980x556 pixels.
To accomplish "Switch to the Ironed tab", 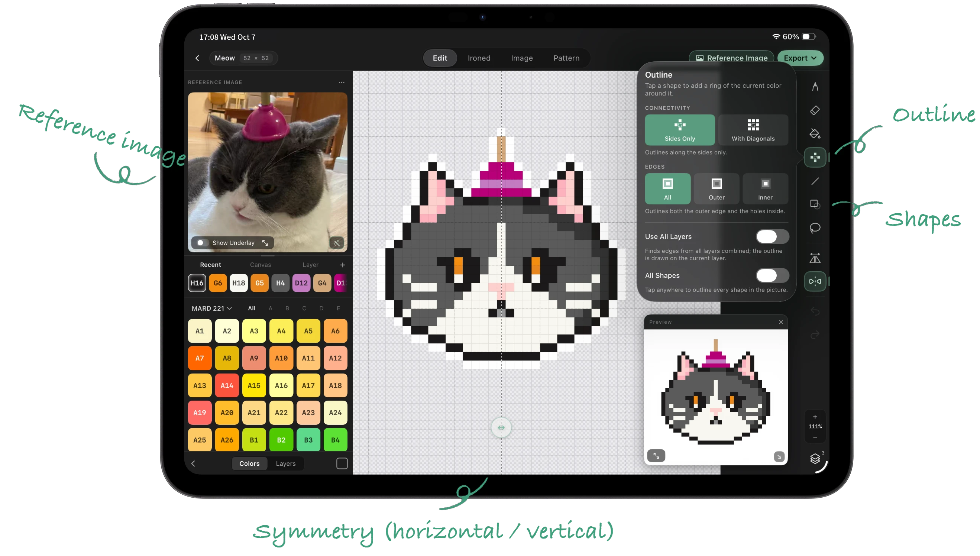I will coord(479,58).
